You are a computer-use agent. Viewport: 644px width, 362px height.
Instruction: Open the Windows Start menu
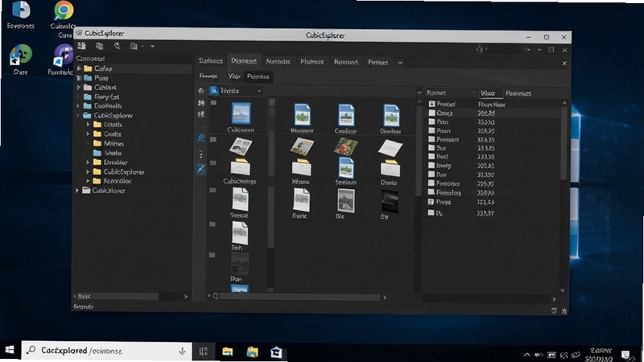[x=10, y=350]
